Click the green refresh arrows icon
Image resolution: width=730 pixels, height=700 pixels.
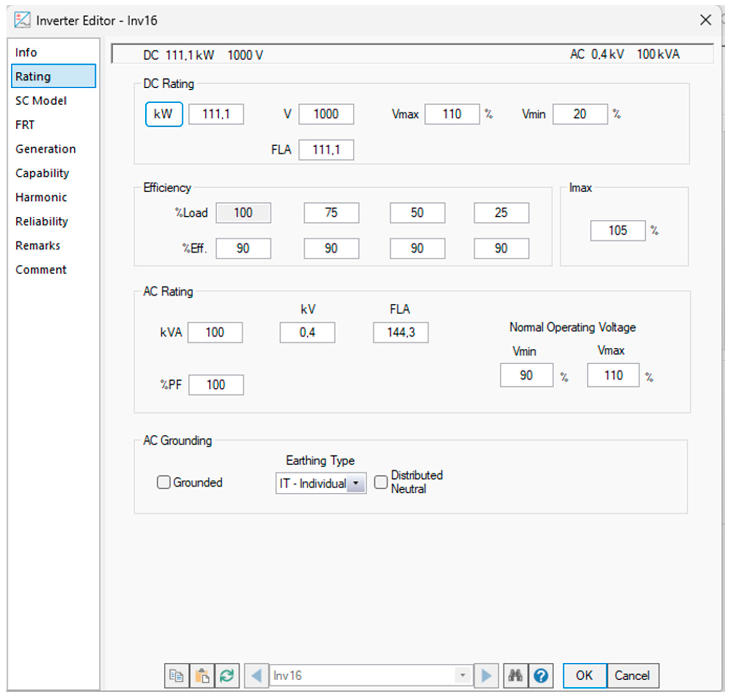[227, 675]
